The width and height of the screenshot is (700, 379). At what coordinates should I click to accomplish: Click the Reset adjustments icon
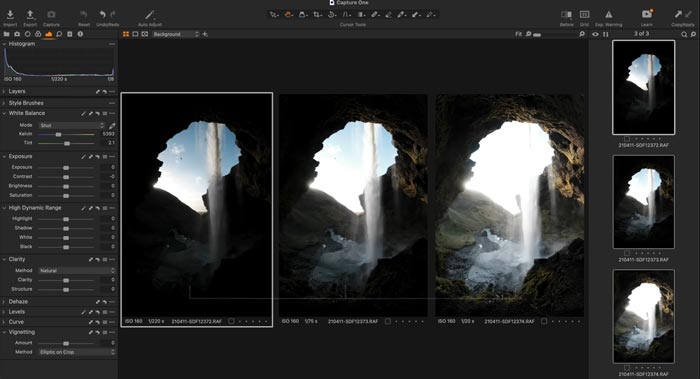pyautogui.click(x=83, y=15)
